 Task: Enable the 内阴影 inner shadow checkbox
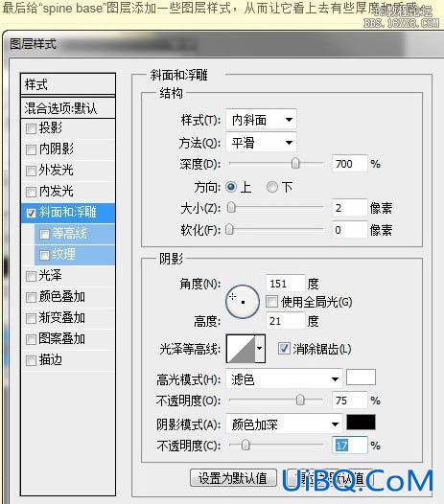click(31, 149)
